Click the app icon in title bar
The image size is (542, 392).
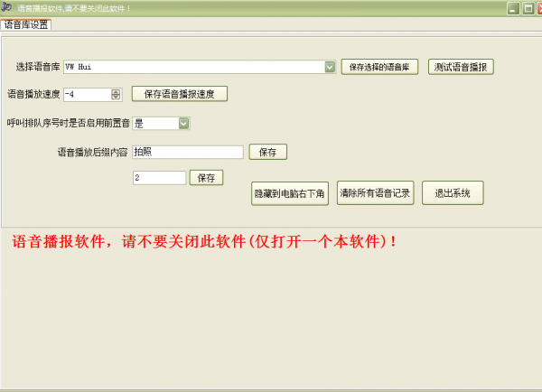pyautogui.click(x=6, y=7)
